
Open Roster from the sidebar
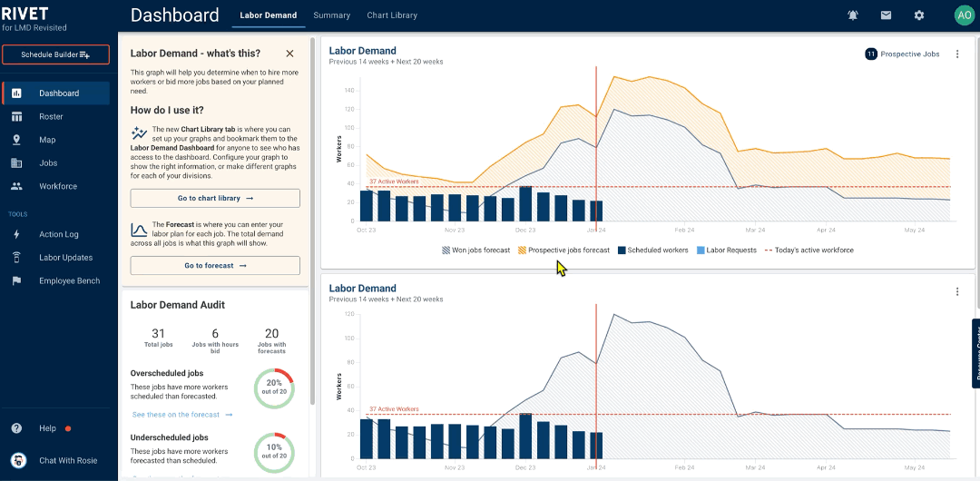(51, 116)
